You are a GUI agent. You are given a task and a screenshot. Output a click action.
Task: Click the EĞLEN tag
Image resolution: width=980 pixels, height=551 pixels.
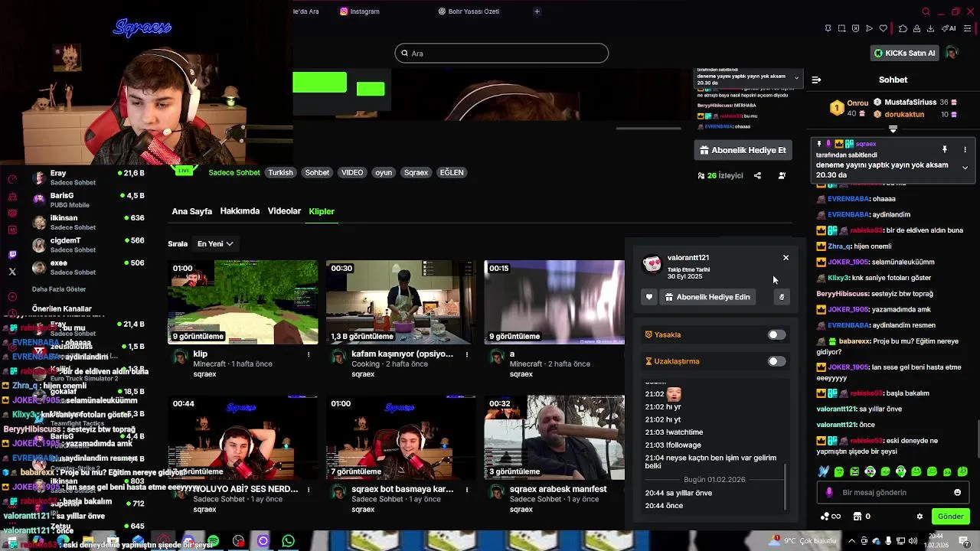tap(452, 172)
